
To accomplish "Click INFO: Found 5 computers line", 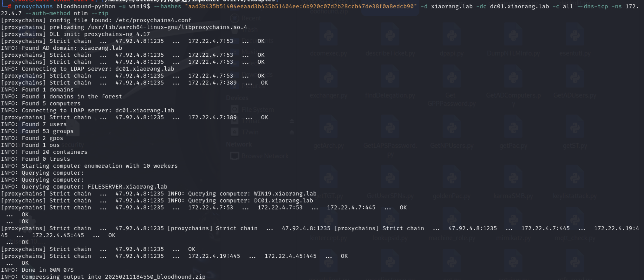I will coord(41,103).
